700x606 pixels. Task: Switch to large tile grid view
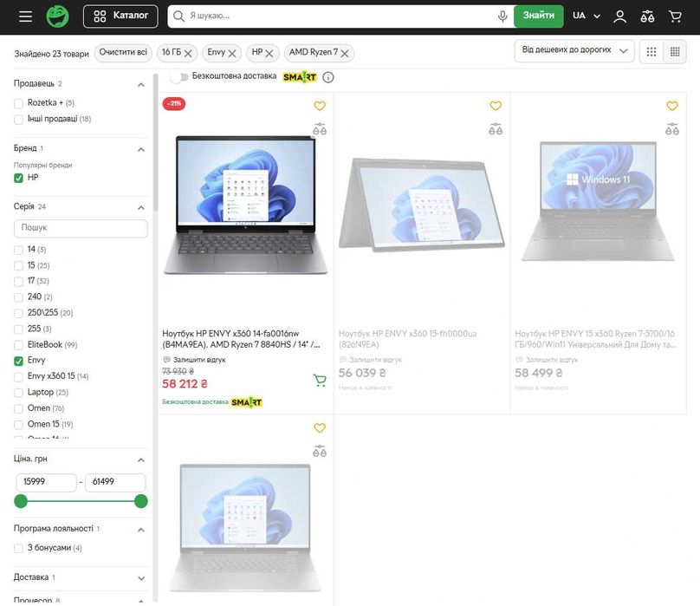(651, 52)
